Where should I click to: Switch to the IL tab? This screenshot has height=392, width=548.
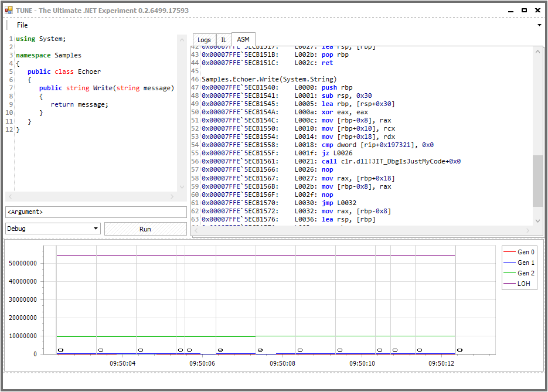point(224,40)
